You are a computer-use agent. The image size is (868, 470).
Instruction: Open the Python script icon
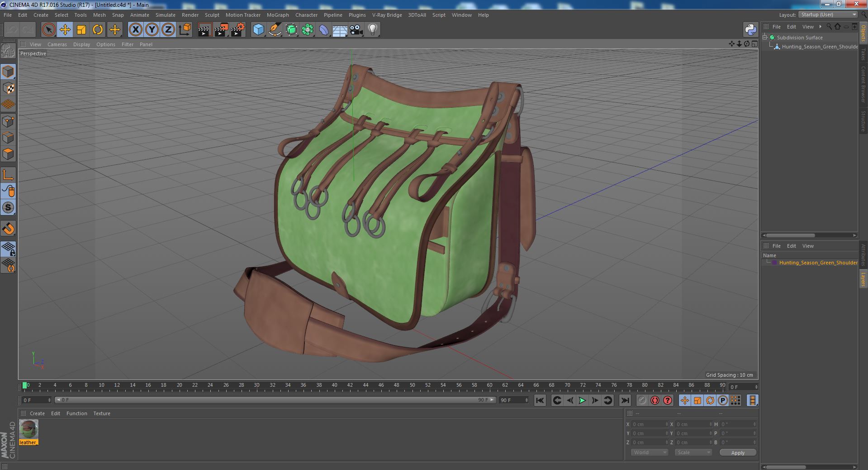750,30
